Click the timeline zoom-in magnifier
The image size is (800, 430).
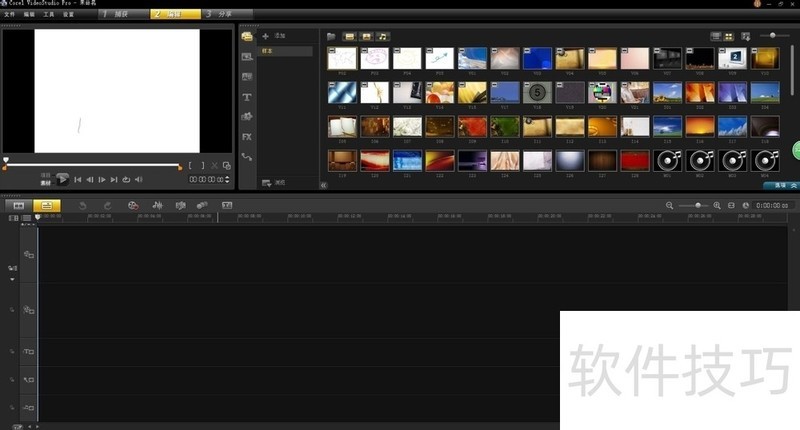(x=717, y=205)
